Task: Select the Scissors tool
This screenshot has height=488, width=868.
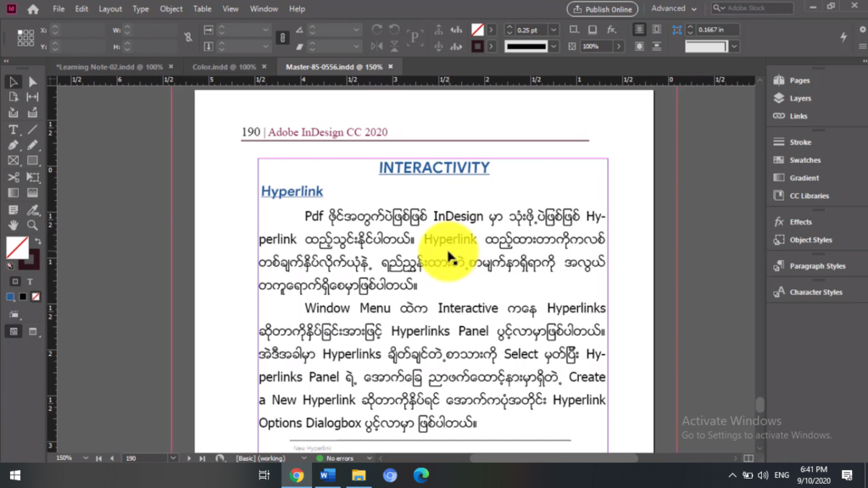Action: 14,178
